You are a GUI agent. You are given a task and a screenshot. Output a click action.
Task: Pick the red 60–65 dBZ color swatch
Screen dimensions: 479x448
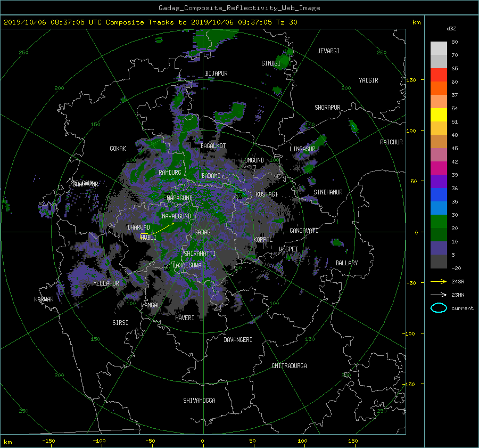coord(439,75)
